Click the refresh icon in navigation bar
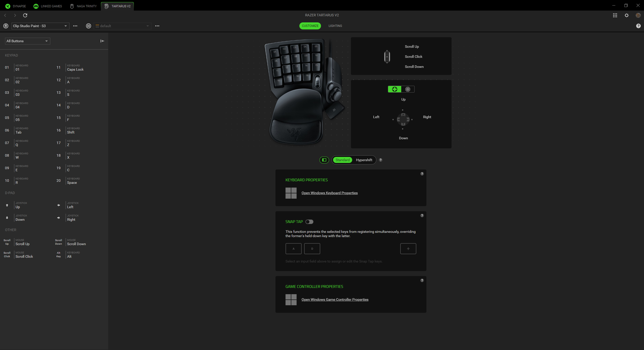The width and height of the screenshot is (644, 350). 25,15
